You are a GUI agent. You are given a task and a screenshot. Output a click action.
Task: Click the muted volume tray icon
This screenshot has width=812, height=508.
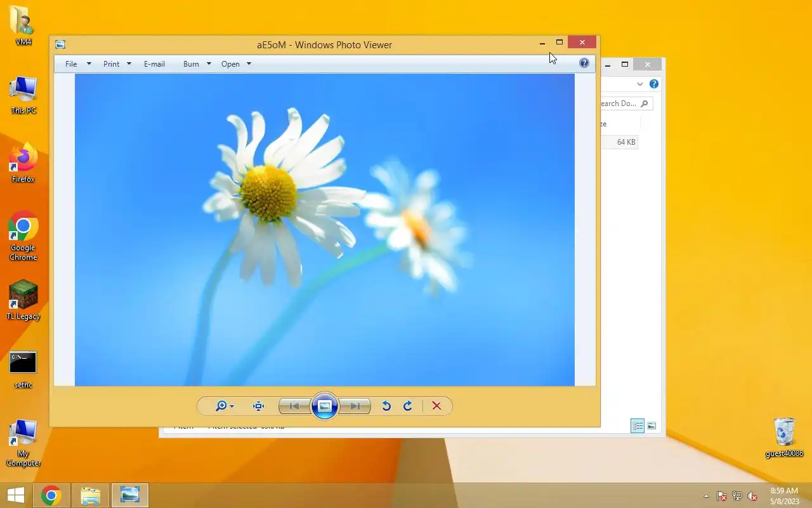752,496
